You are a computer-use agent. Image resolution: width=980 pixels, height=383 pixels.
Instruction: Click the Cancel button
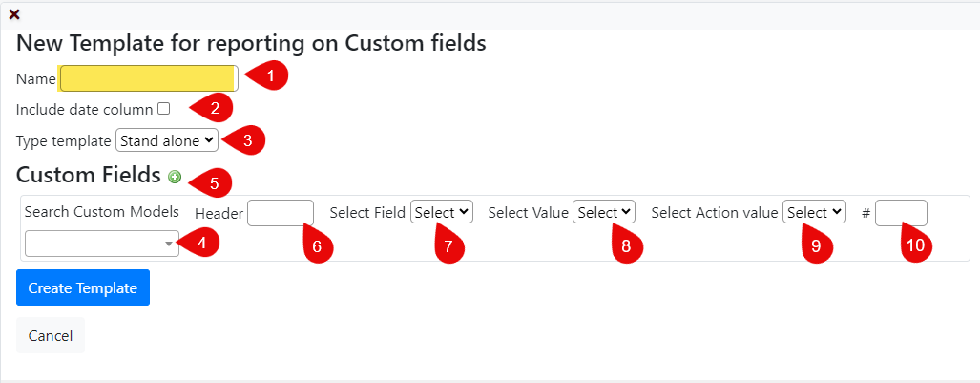pos(51,335)
